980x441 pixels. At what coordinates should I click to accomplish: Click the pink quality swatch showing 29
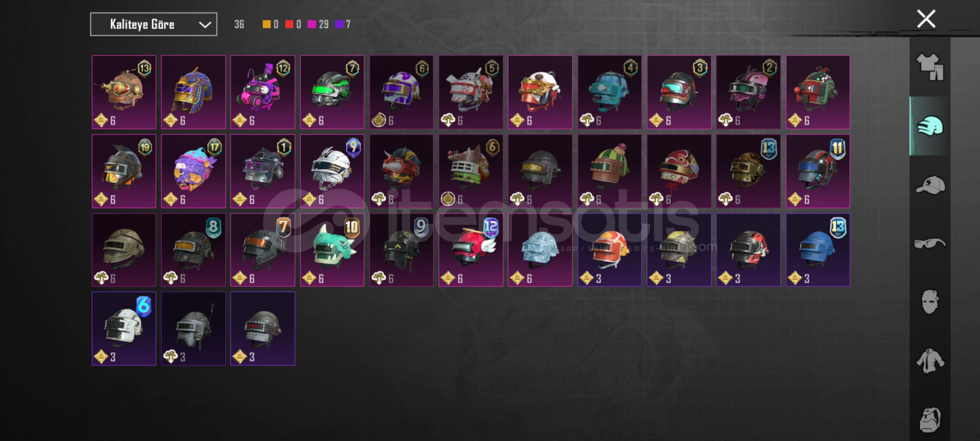point(312,24)
